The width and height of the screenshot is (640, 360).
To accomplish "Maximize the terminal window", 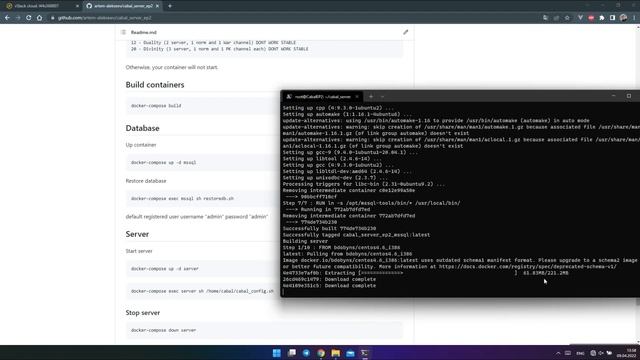I will tap(629, 96).
